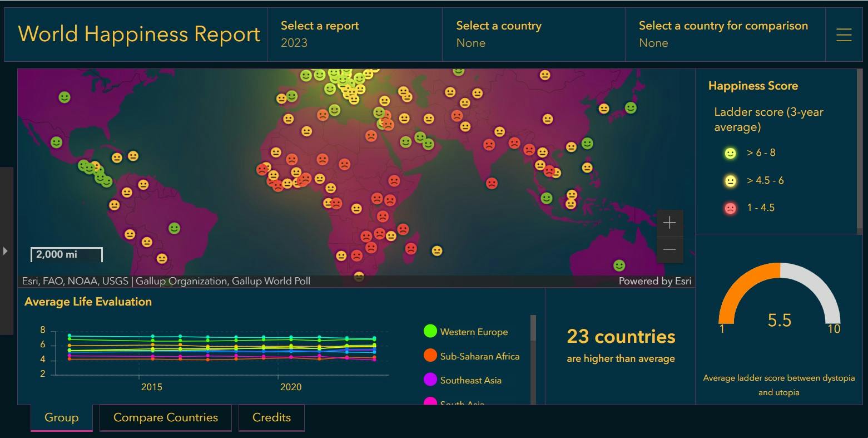Click the green smiley over Indonesia
This screenshot has width=868, height=438.
coord(547,198)
